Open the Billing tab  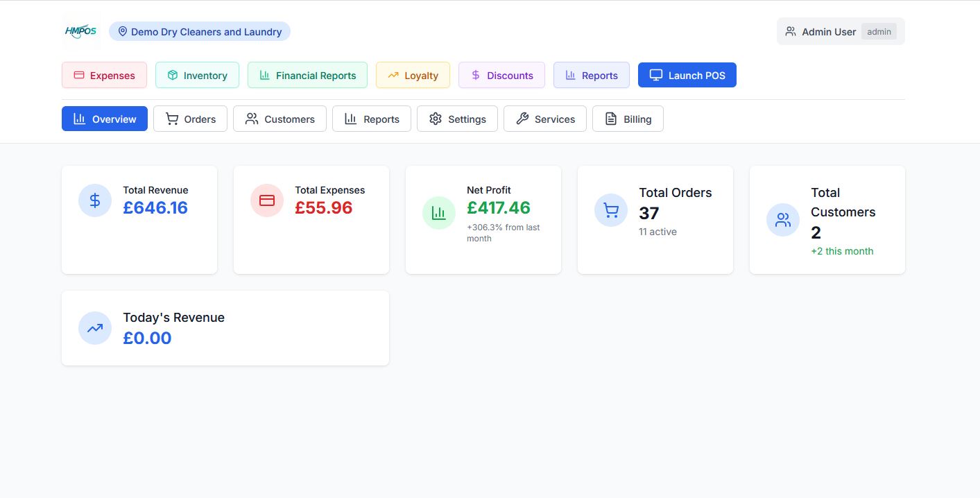click(x=628, y=119)
